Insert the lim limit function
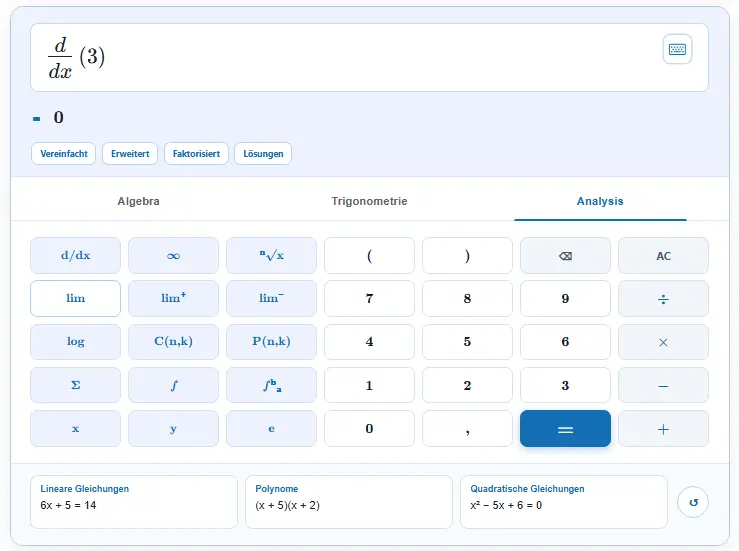This screenshot has height=551, width=739. tap(75, 298)
